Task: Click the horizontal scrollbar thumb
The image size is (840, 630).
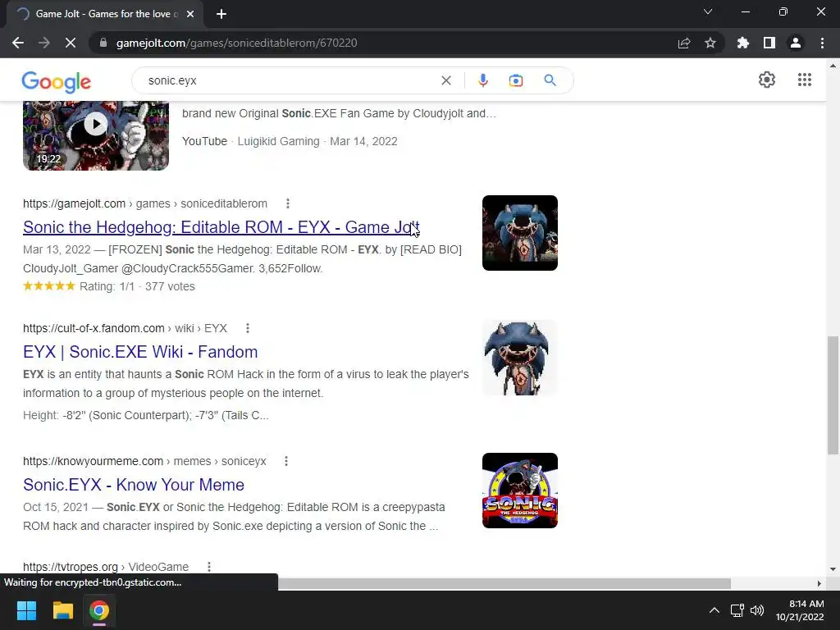Action: pos(504,583)
